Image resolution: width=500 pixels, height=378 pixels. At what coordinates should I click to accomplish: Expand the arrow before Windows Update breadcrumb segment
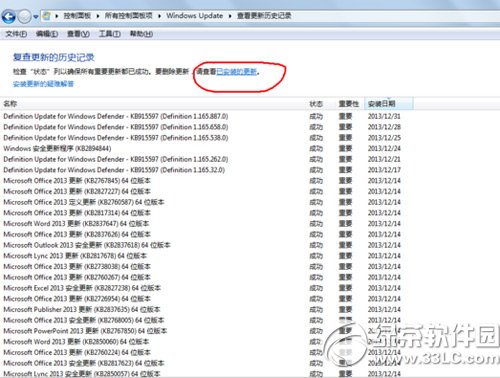click(x=160, y=16)
